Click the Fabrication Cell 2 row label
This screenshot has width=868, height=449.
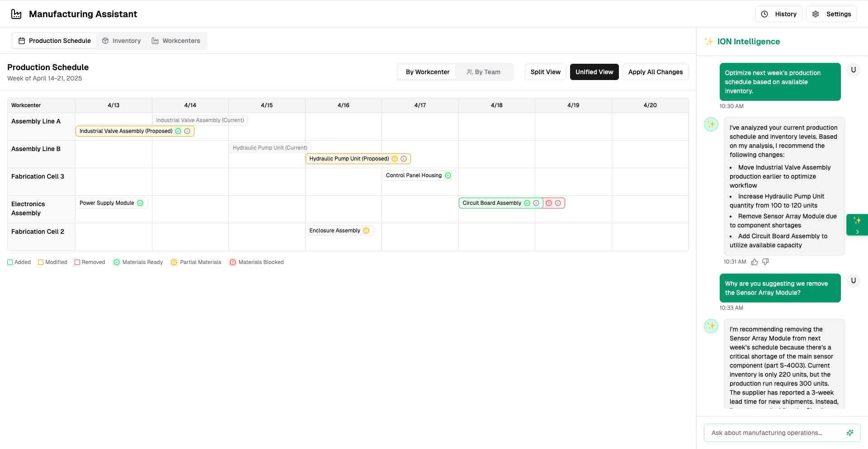(38, 232)
